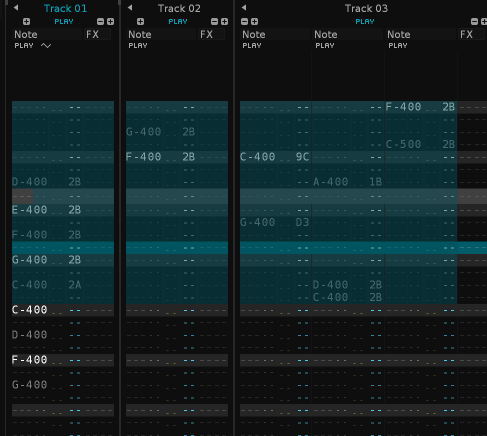Viewport: 487px width, 436px height.
Task: Add a note column to Track 01
Action: coord(26,22)
